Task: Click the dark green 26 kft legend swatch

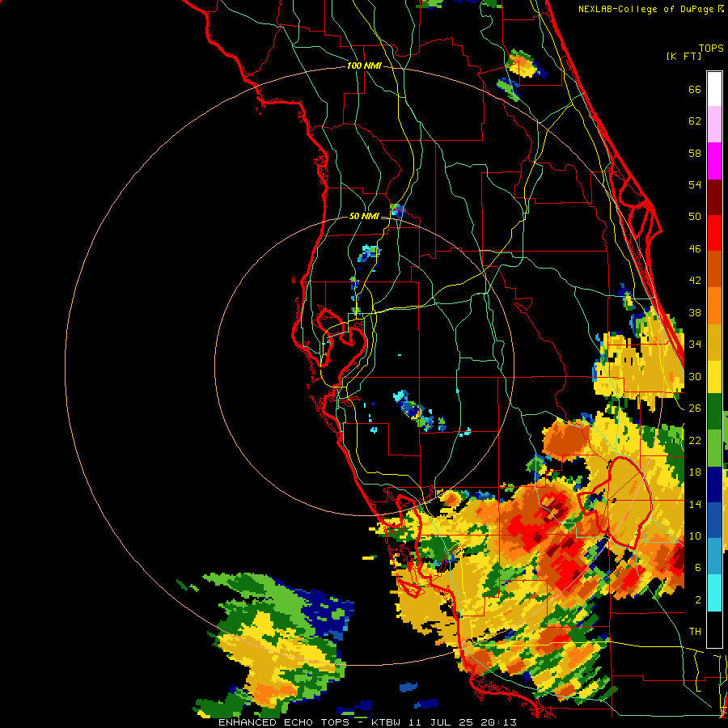Action: point(714,412)
